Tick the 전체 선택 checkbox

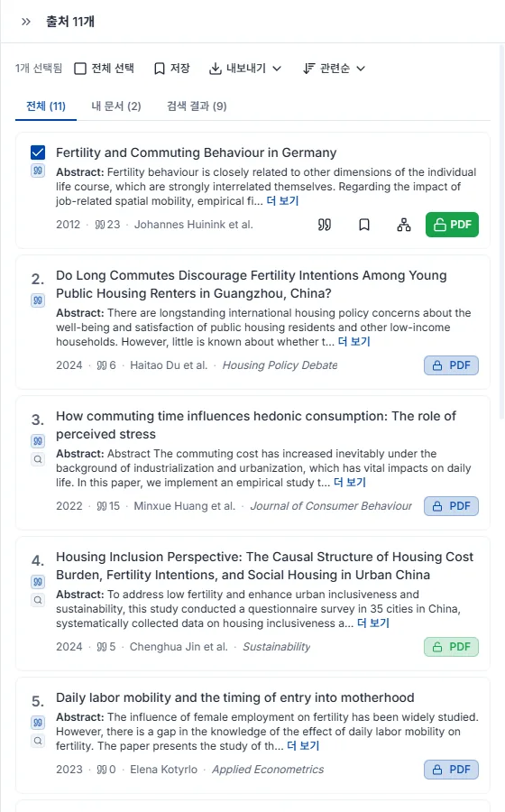pyautogui.click(x=80, y=69)
